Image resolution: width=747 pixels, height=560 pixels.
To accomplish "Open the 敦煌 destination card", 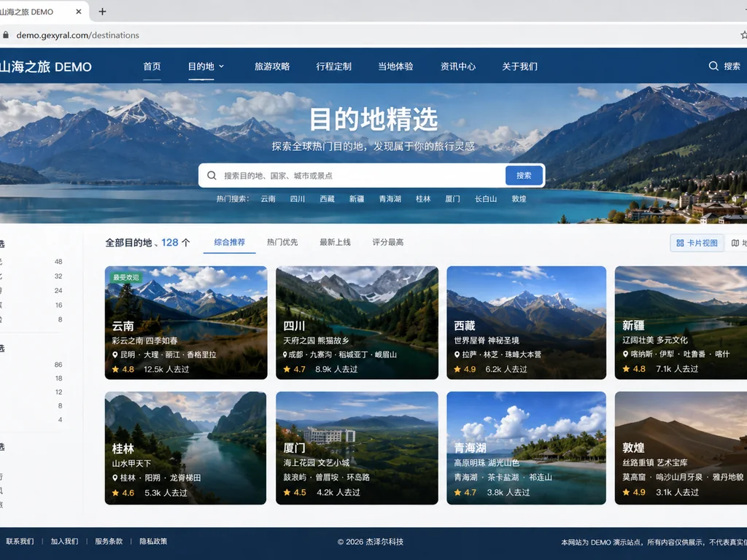I will point(681,448).
